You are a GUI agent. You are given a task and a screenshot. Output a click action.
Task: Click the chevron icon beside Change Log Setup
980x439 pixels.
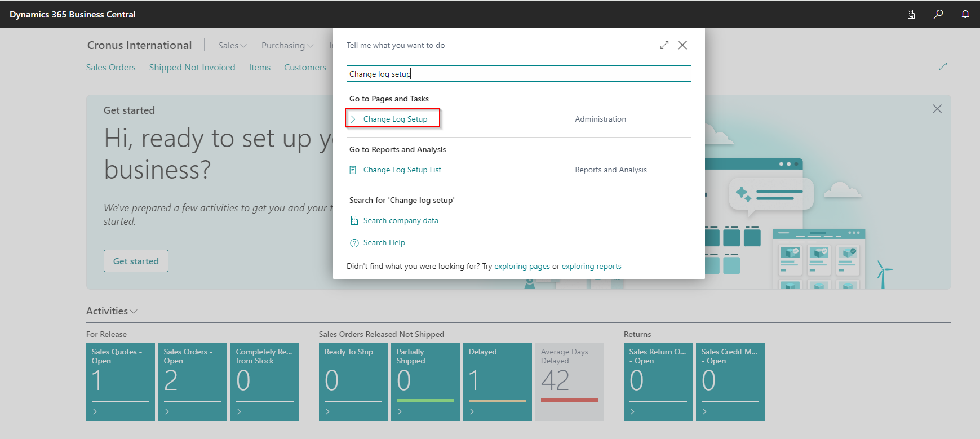(x=353, y=119)
